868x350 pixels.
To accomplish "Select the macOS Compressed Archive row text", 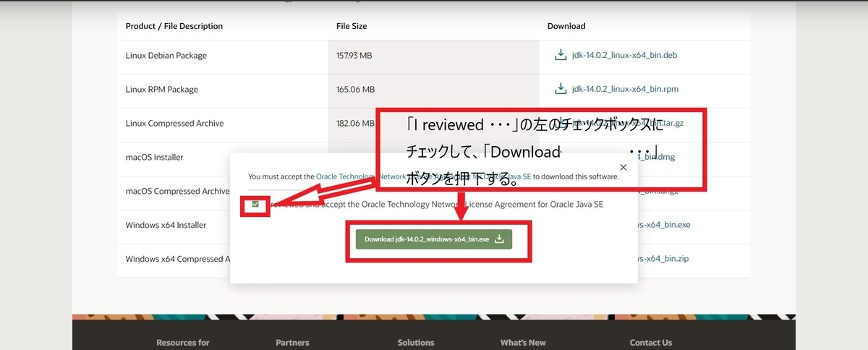I will click(x=177, y=191).
